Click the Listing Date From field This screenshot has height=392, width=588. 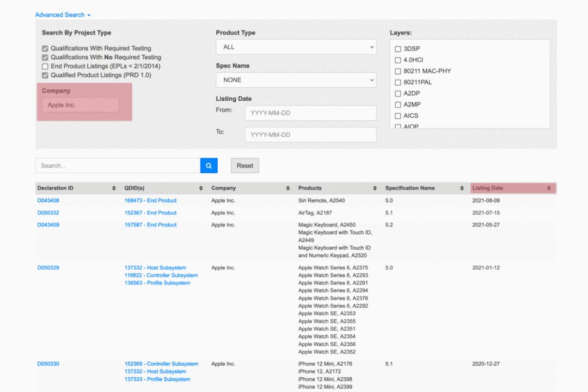tap(310, 113)
